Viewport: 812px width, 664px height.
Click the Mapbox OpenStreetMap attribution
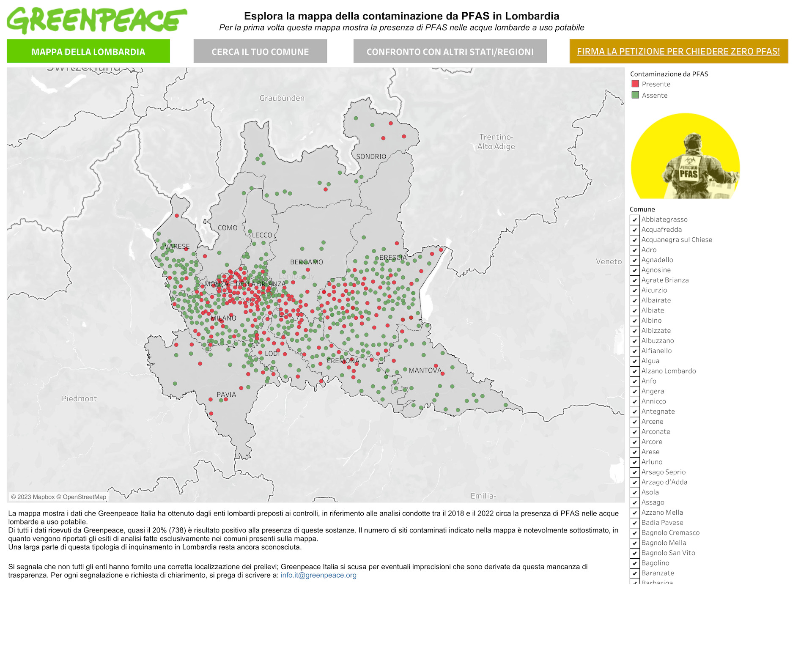coord(58,497)
